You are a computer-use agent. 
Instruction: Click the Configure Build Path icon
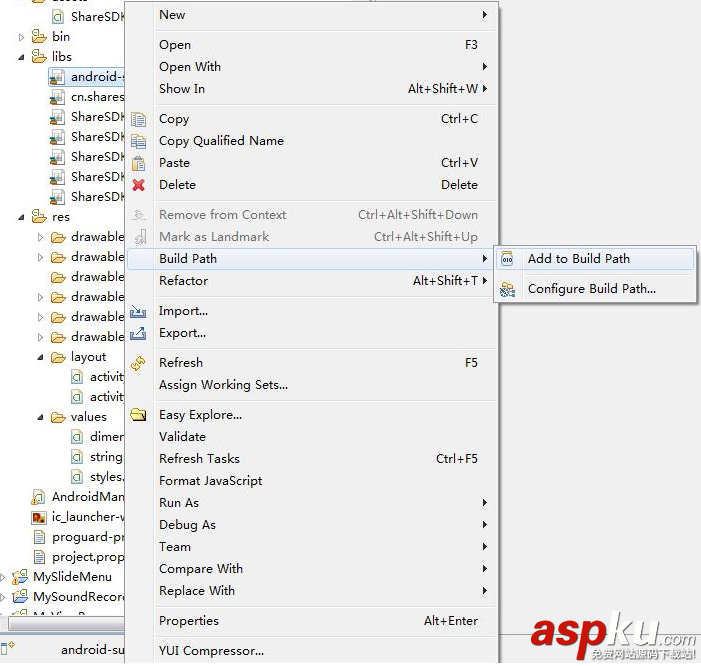pos(507,289)
